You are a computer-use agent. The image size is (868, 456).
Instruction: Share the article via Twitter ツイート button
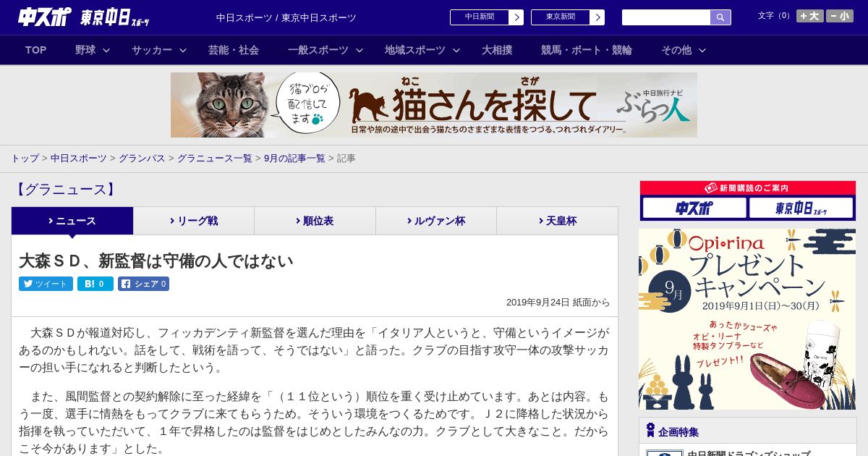(46, 284)
